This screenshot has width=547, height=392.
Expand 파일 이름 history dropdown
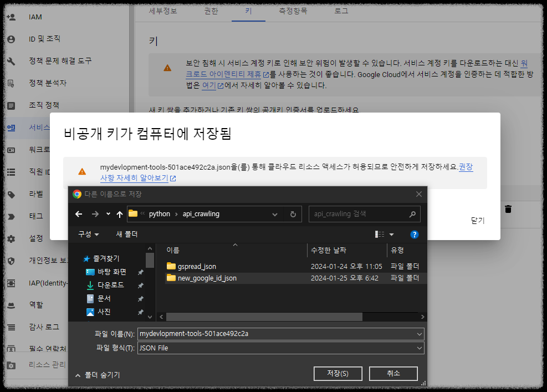point(420,334)
